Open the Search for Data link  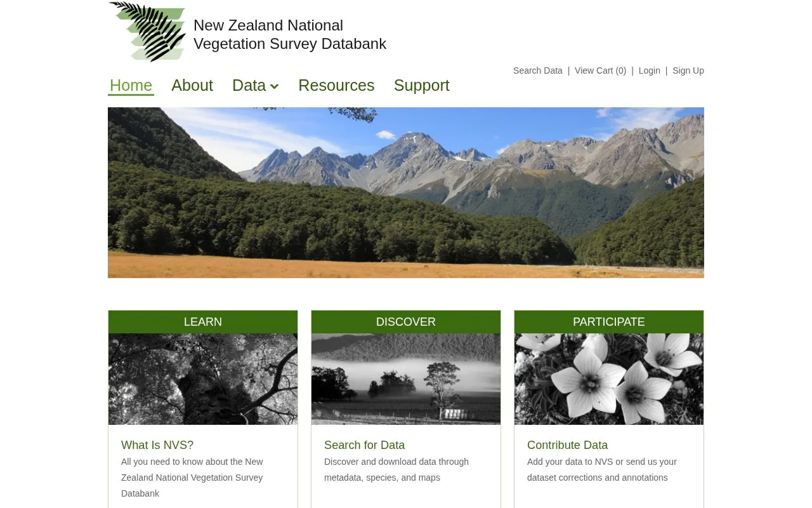tap(364, 445)
